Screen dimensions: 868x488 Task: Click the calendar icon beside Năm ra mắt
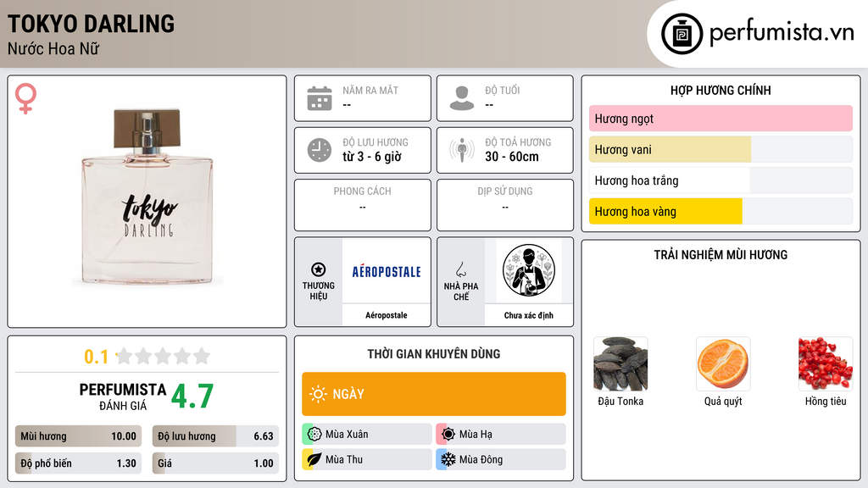point(320,98)
